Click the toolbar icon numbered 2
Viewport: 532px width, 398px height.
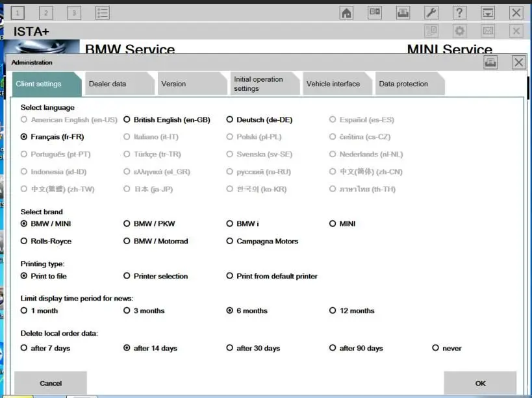(x=46, y=13)
